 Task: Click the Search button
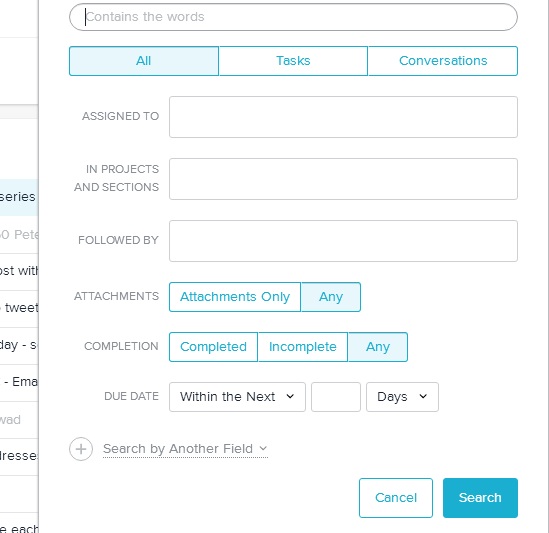click(480, 498)
